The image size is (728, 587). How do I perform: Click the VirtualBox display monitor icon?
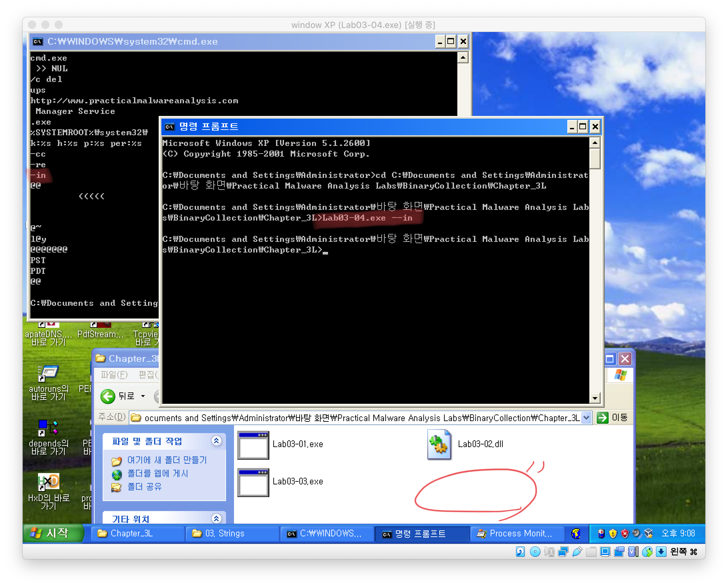tap(605, 552)
